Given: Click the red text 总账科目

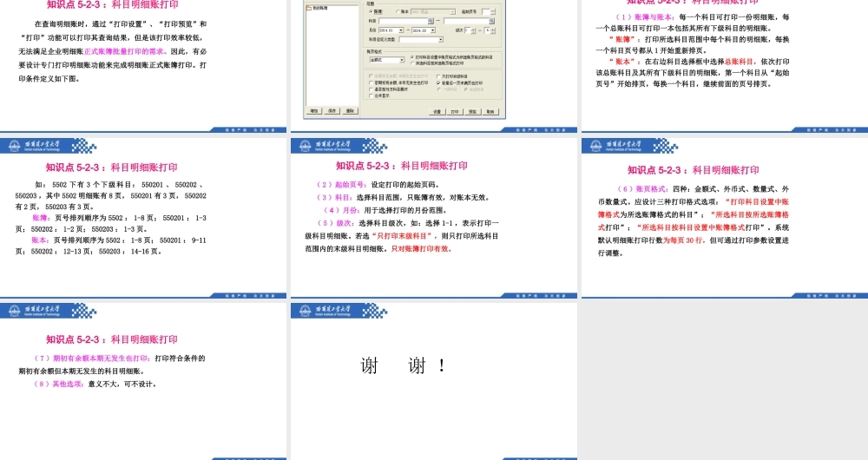Looking at the screenshot, I should tap(740, 62).
